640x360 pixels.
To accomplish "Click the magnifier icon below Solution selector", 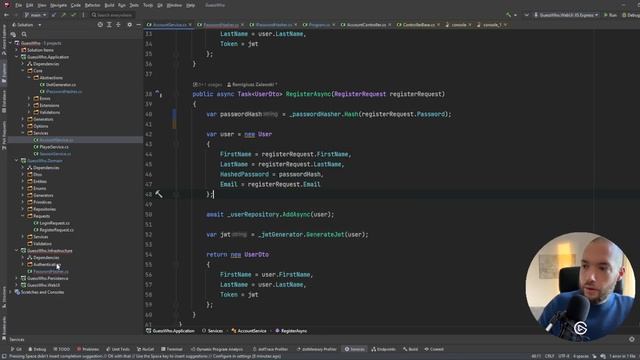I will pyautogui.click(x=24, y=35).
